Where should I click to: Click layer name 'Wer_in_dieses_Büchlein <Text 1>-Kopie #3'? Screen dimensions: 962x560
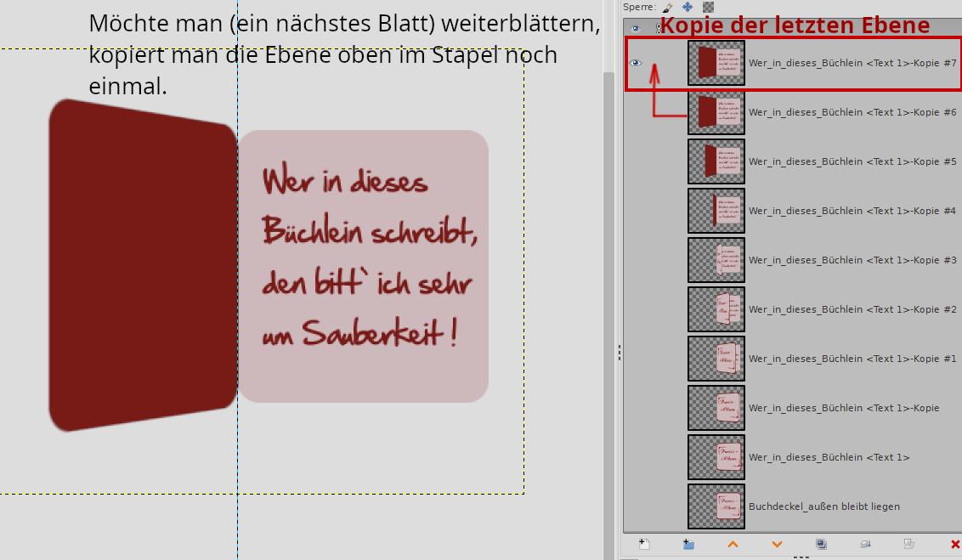(852, 260)
